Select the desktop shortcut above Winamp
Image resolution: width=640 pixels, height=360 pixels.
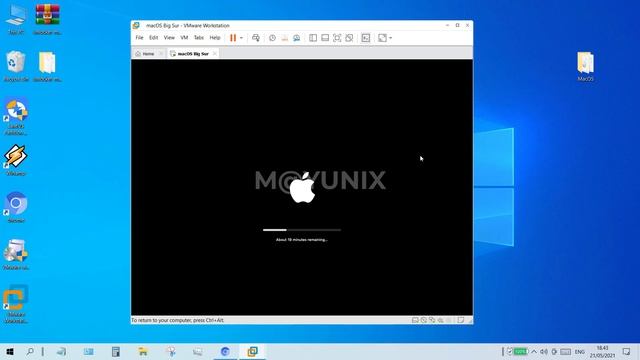point(16,116)
